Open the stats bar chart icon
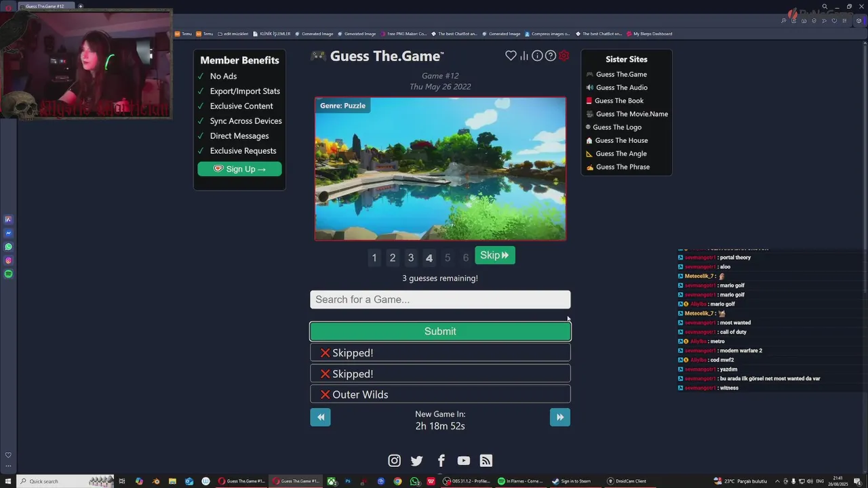The image size is (868, 488). [x=524, y=56]
